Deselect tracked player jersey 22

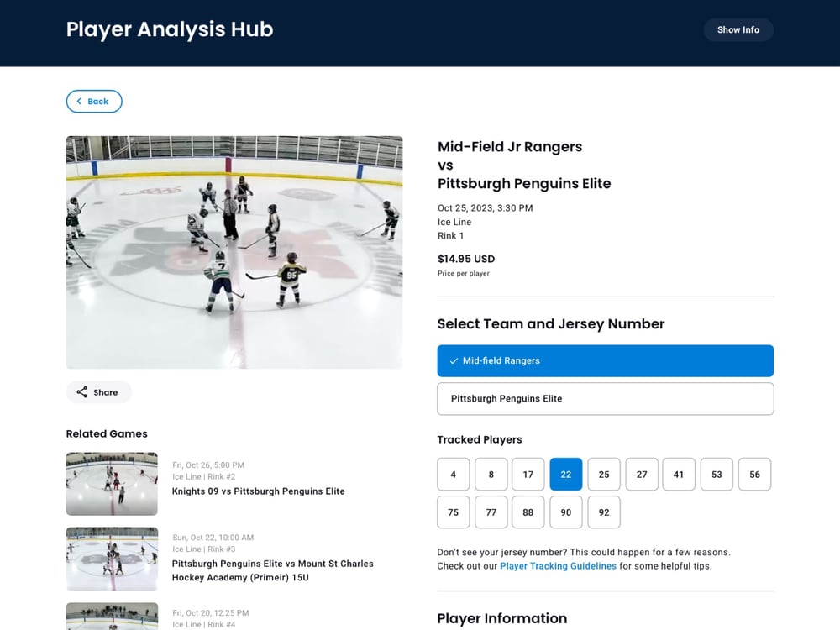point(566,474)
